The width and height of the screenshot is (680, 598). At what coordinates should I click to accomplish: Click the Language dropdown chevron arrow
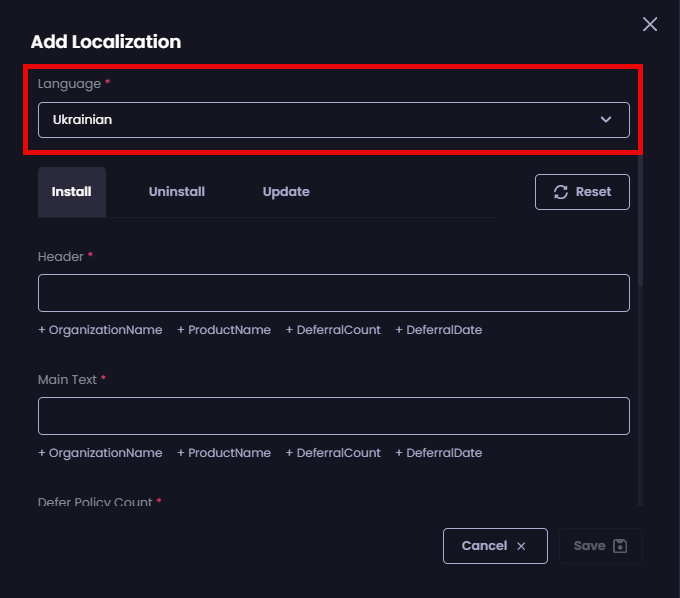click(605, 120)
